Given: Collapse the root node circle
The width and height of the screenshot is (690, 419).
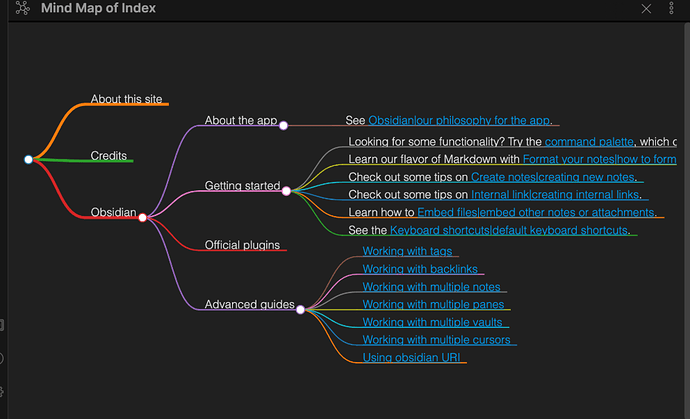Looking at the screenshot, I should pos(28,159).
